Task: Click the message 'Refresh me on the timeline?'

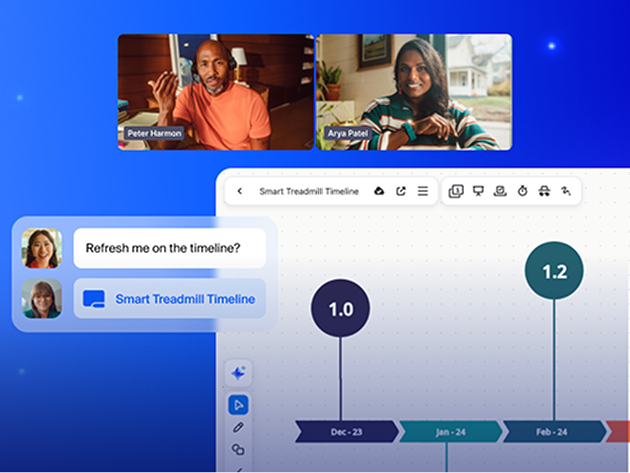Action: click(x=170, y=248)
